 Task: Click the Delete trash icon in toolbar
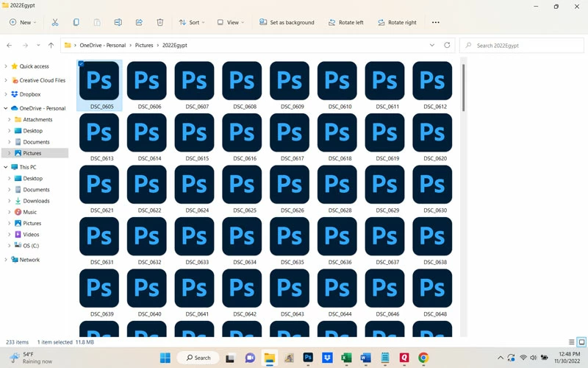tap(159, 23)
